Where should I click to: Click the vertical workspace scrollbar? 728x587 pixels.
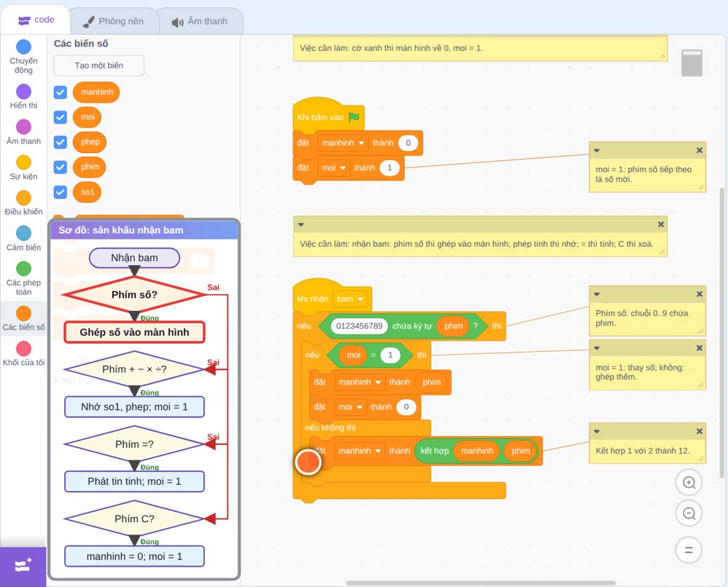[x=721, y=333]
